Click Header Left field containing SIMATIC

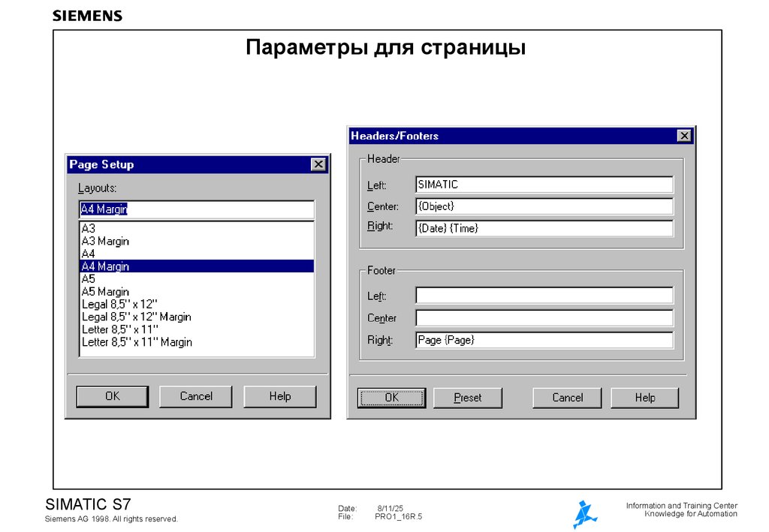click(544, 185)
